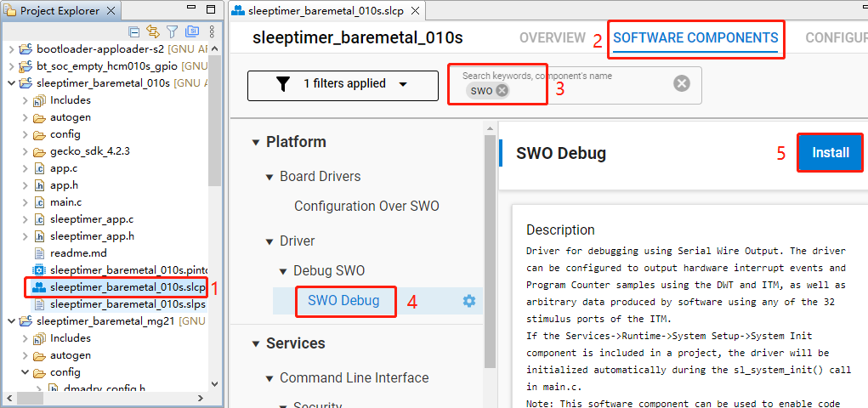Click the Simplicity project folders icon
This screenshot has height=408, width=868.
click(192, 31)
